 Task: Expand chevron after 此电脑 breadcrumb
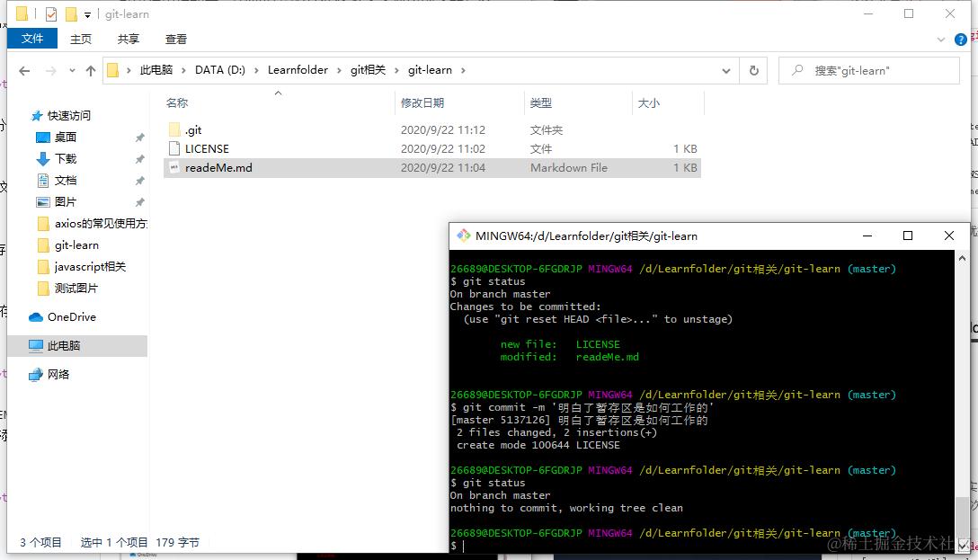(x=184, y=70)
